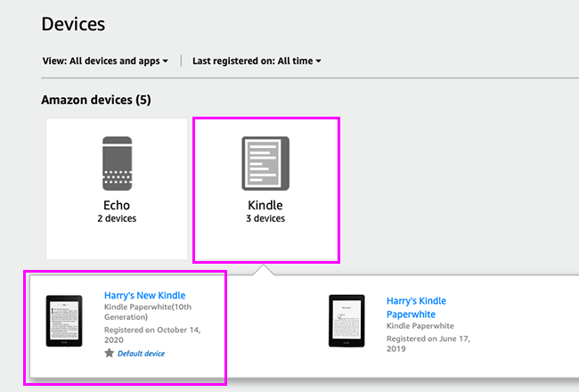Open the View: All devices and apps dropdown
579x392 pixels.
(105, 61)
